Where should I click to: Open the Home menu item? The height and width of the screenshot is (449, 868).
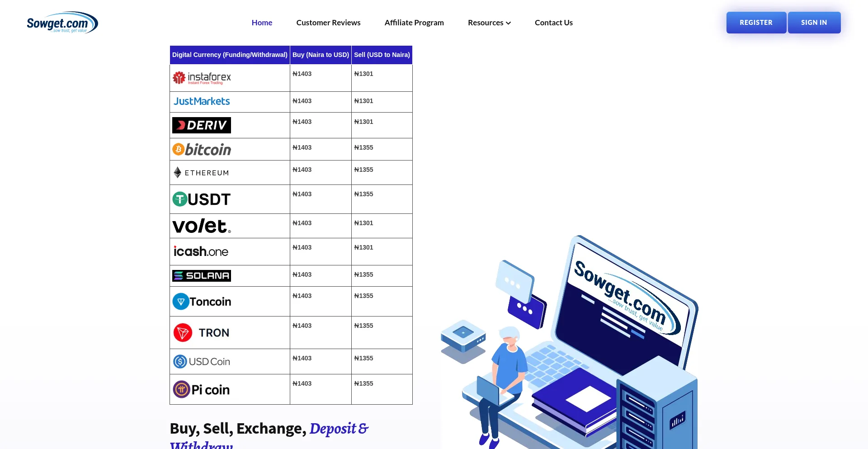262,23
